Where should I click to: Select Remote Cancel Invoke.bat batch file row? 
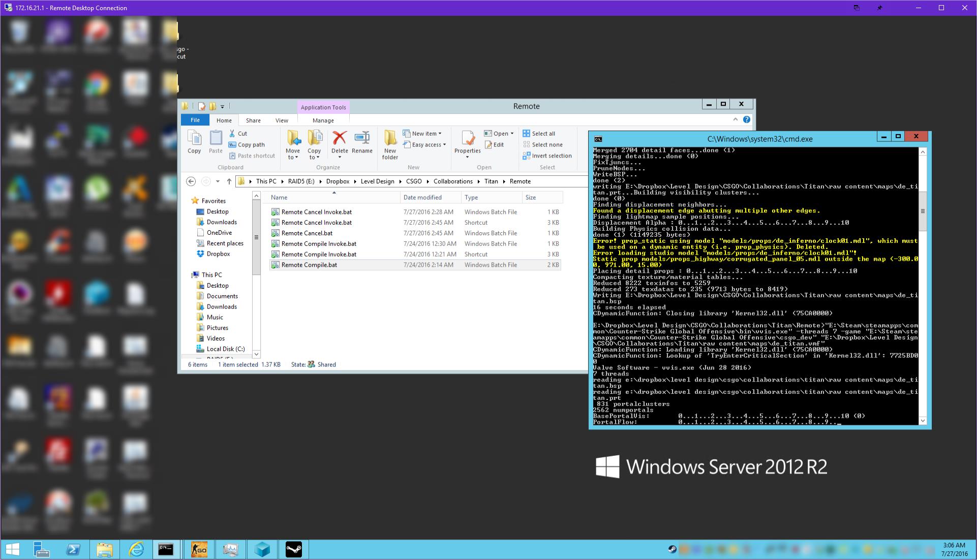415,212
